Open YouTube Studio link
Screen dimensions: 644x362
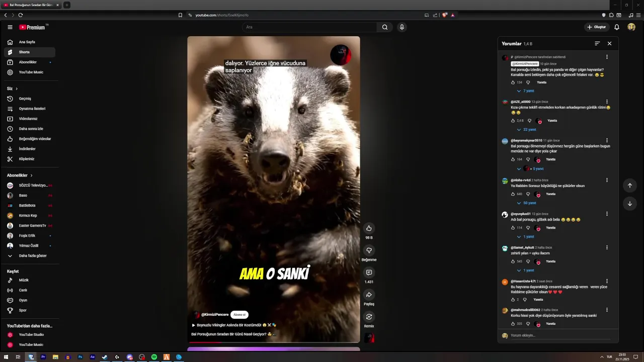coord(30,335)
